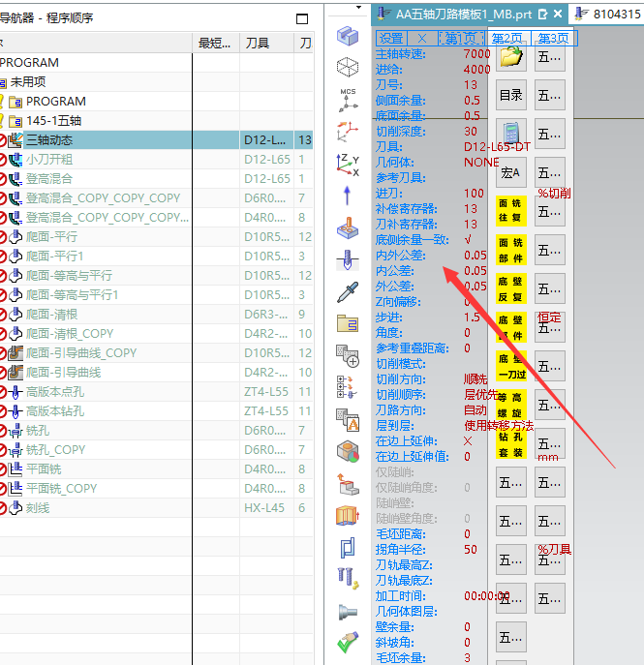This screenshot has width=644, height=665.
Task: Click the ZYX axis triad icon
Action: [348, 165]
